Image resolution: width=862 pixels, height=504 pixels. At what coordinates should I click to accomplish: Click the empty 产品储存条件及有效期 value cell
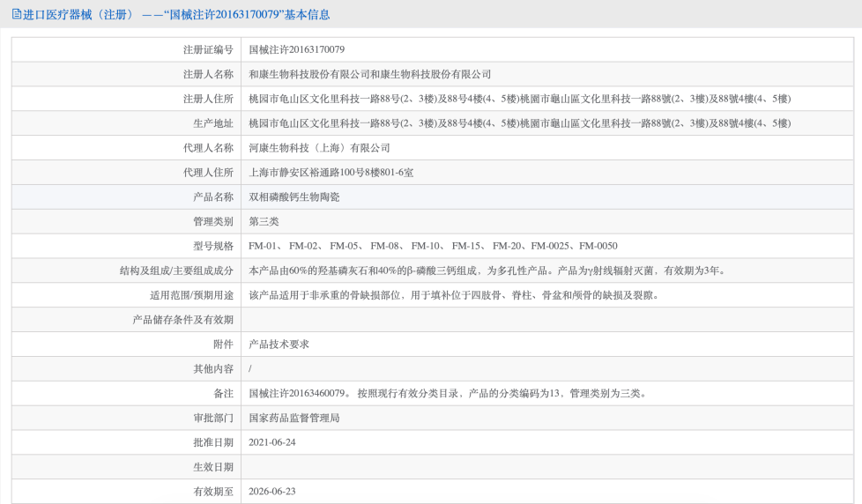tap(546, 319)
